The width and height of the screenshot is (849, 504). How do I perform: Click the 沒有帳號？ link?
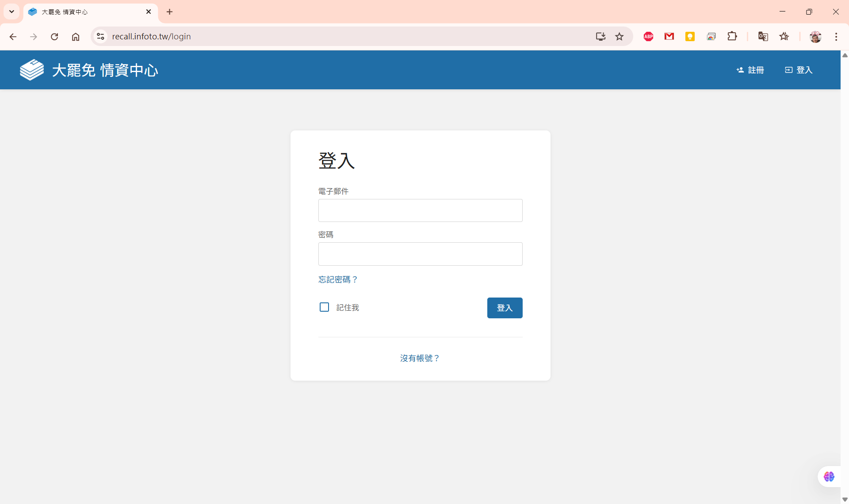(x=420, y=358)
